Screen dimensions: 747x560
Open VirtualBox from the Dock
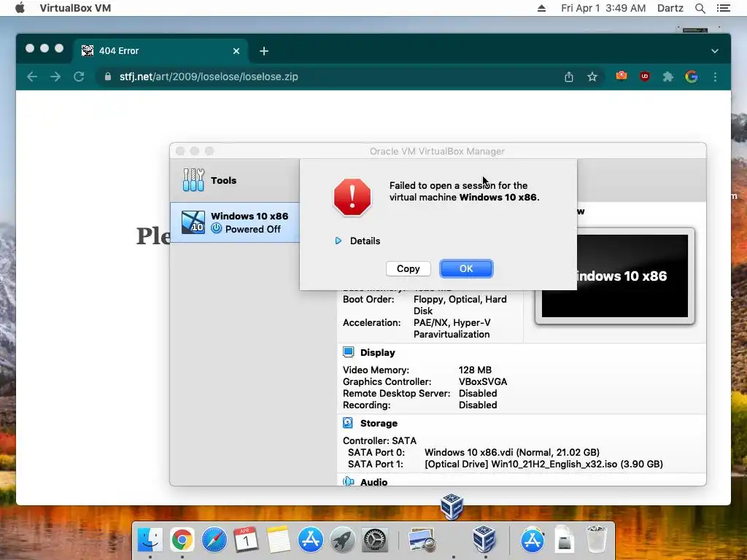click(x=484, y=539)
